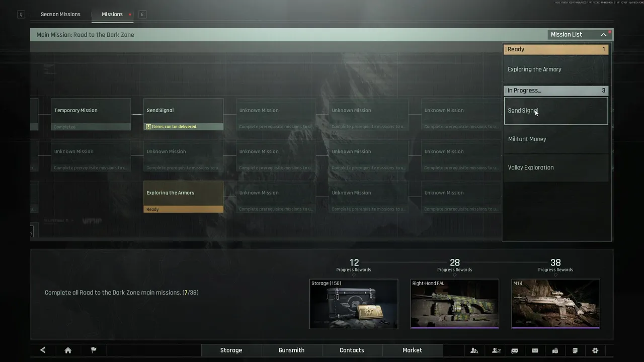Open the Mission List dropdown header
Screen dimensions: 644x362
point(579,35)
